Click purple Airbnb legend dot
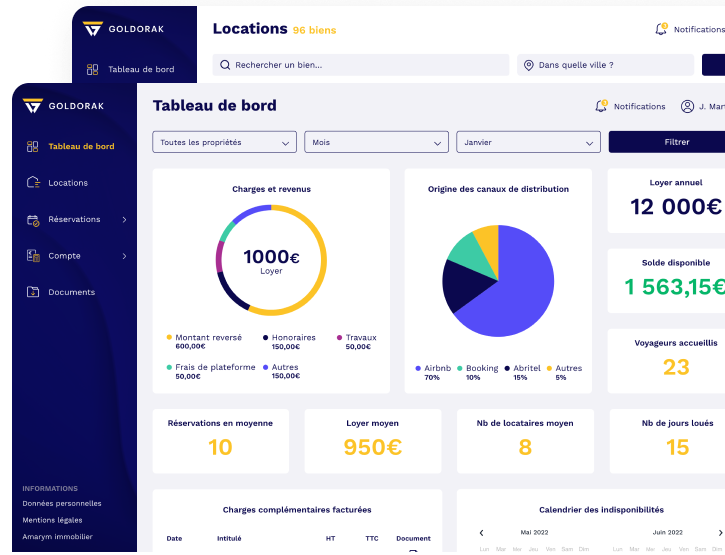This screenshot has width=725, height=555. tap(418, 368)
